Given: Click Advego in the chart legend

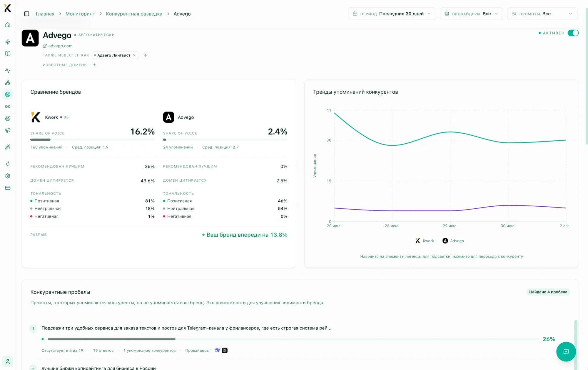Looking at the screenshot, I should click(x=453, y=241).
